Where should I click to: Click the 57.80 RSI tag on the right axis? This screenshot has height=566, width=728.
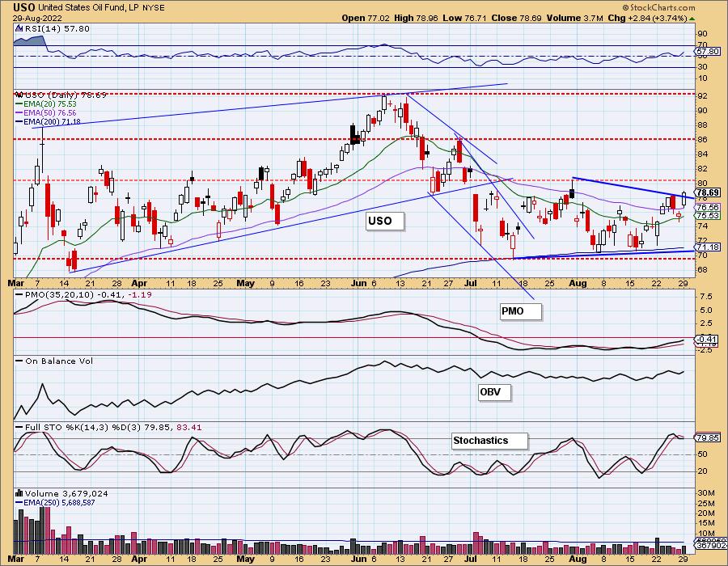coord(708,52)
